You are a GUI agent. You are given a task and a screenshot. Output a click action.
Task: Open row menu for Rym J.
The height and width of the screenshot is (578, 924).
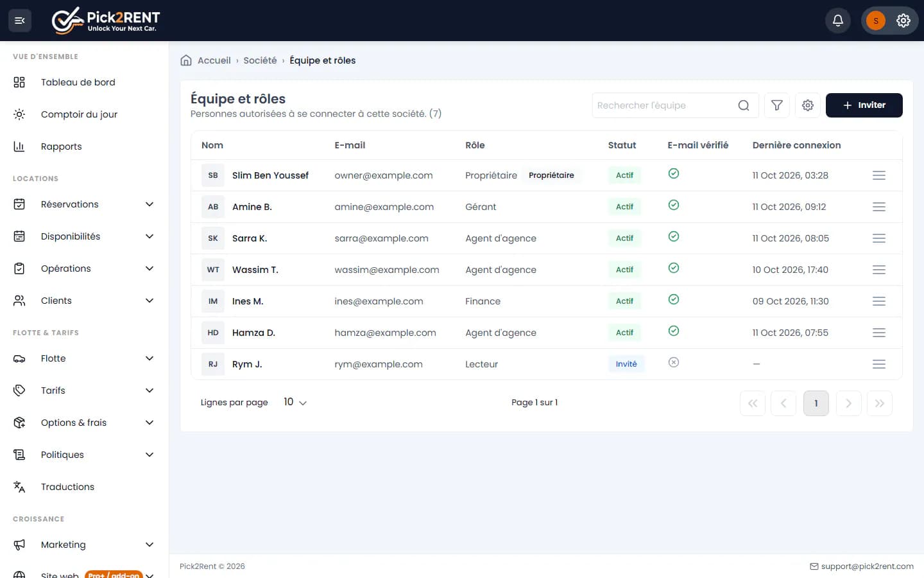[879, 364]
